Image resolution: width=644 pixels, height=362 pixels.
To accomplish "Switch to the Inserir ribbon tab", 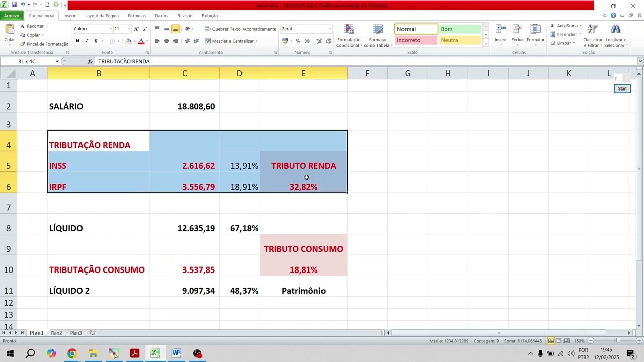I will tap(69, 16).
